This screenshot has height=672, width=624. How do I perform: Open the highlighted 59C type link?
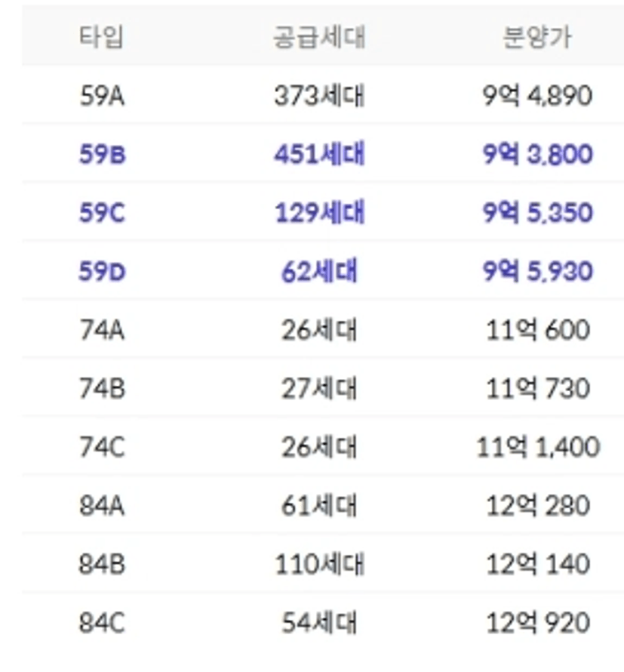(102, 213)
